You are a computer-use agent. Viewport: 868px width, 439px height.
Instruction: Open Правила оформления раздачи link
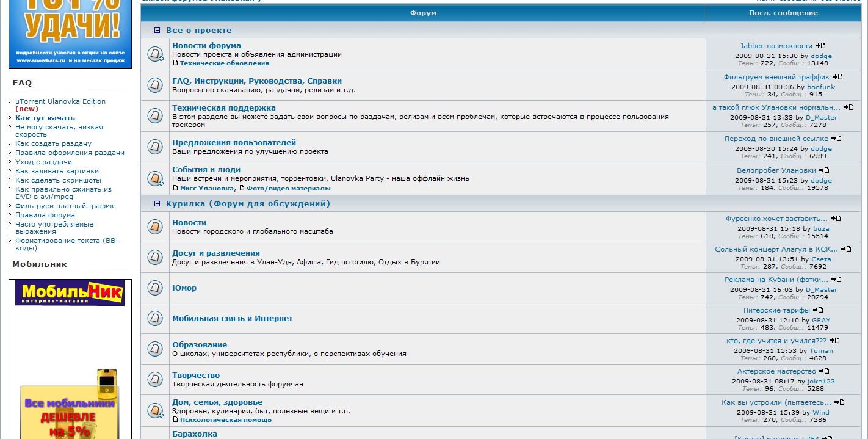(x=70, y=153)
